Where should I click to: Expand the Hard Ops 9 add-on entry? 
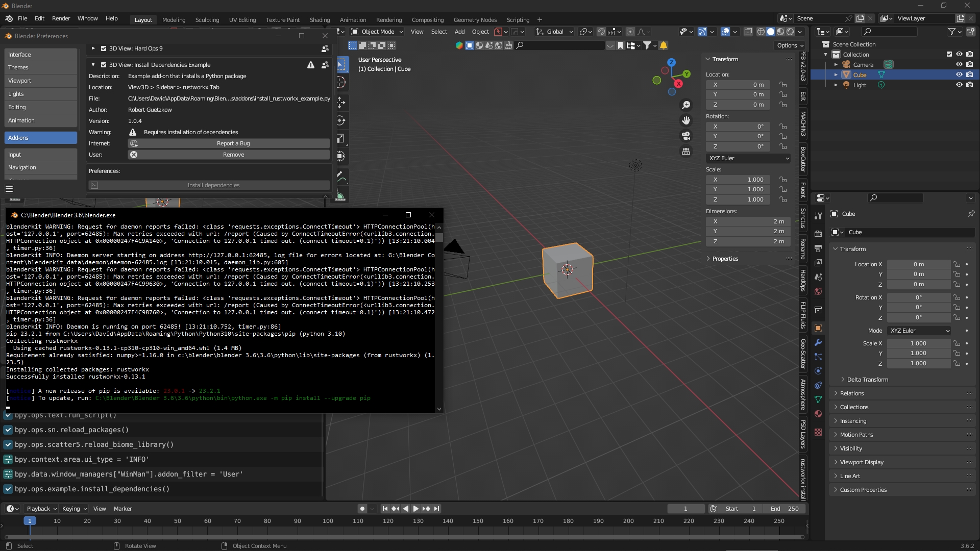click(x=93, y=48)
